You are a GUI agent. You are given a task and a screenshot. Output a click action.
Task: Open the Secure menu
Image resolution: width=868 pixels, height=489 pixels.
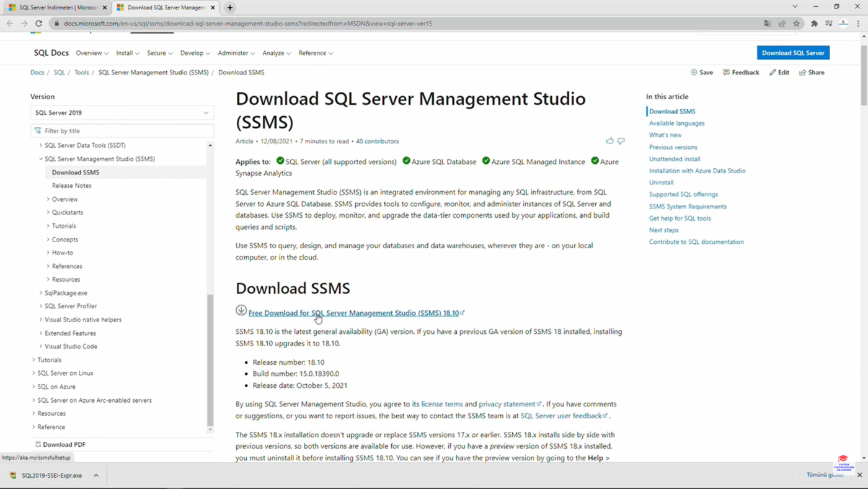coord(160,53)
